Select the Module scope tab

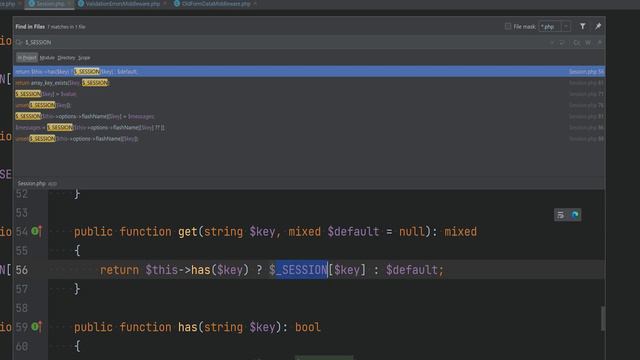(x=47, y=58)
